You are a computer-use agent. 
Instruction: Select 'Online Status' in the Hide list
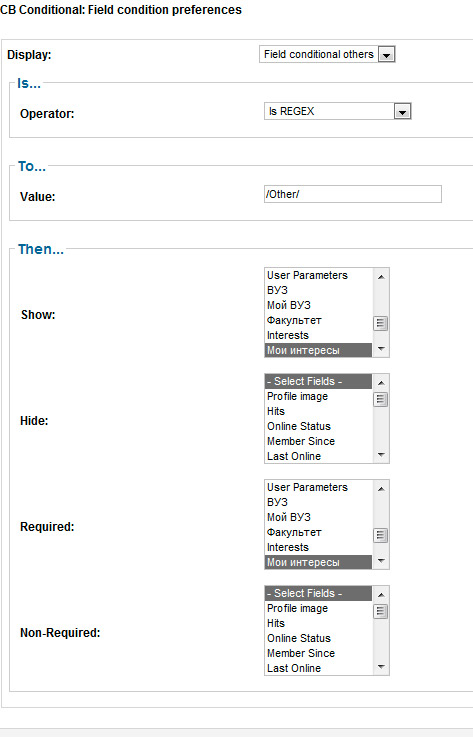click(x=319, y=426)
